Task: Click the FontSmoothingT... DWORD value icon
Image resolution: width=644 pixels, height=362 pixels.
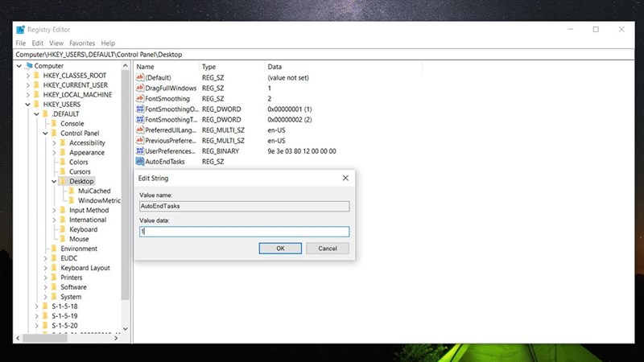Action: point(139,119)
